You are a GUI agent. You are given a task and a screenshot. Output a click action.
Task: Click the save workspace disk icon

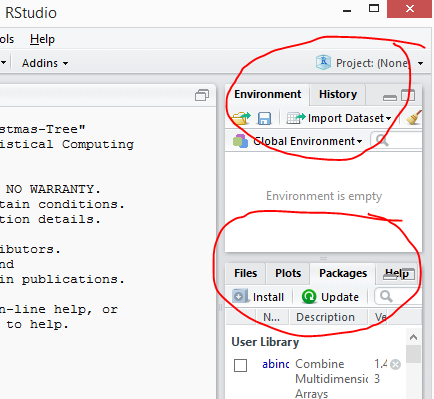[x=264, y=118]
